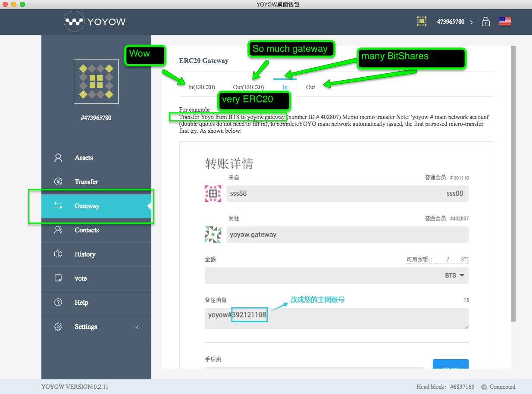This screenshot has width=532, height=394.
Task: Select the BitShares In tab
Action: [x=285, y=87]
